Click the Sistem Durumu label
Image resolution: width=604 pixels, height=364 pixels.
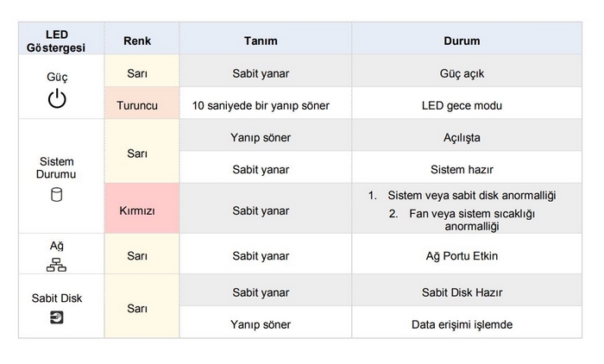pos(56,167)
